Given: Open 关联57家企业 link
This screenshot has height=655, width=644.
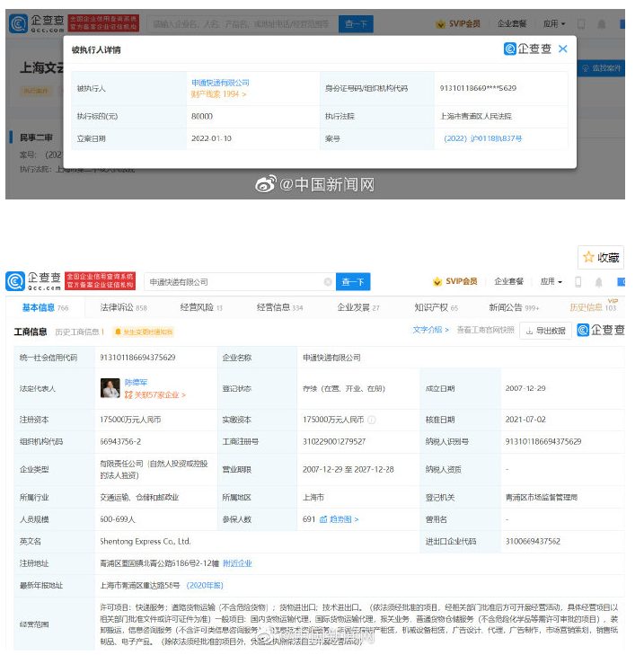Looking at the screenshot, I should pos(155,394).
